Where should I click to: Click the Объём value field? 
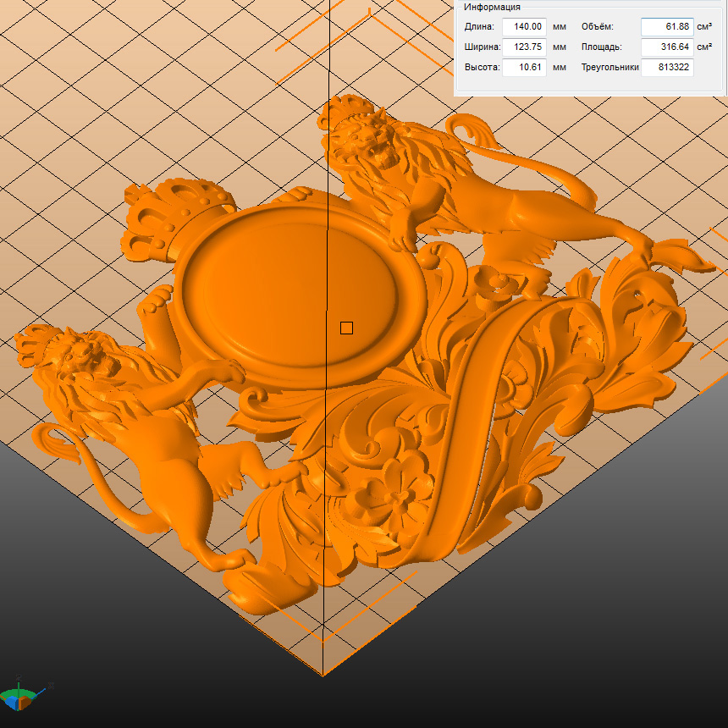point(666,27)
